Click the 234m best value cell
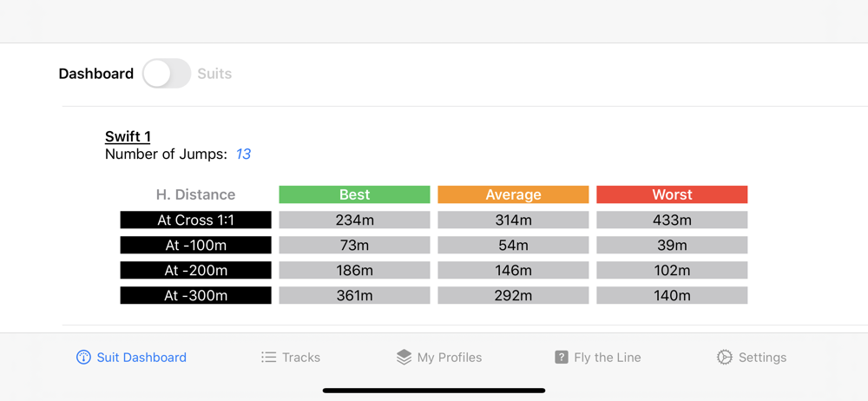 pos(354,220)
